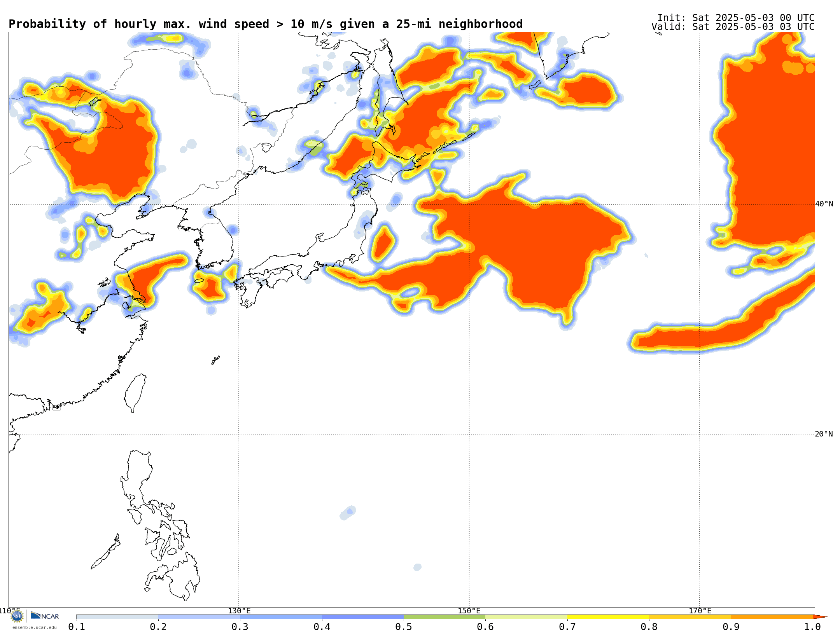Click the 0.7 colorbar tick label
Image resolution: width=840 pixels, height=632 pixels.
tap(567, 627)
